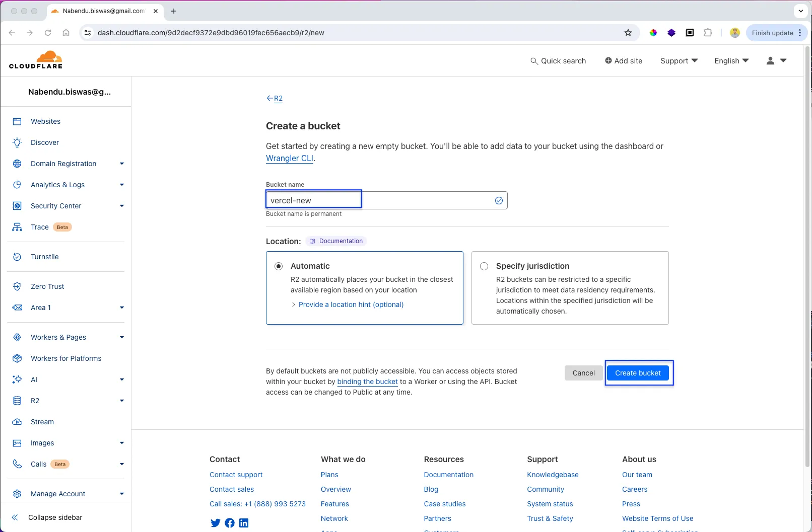Viewport: 812px width, 532px height.
Task: Open the binding the bucket link
Action: (367, 382)
